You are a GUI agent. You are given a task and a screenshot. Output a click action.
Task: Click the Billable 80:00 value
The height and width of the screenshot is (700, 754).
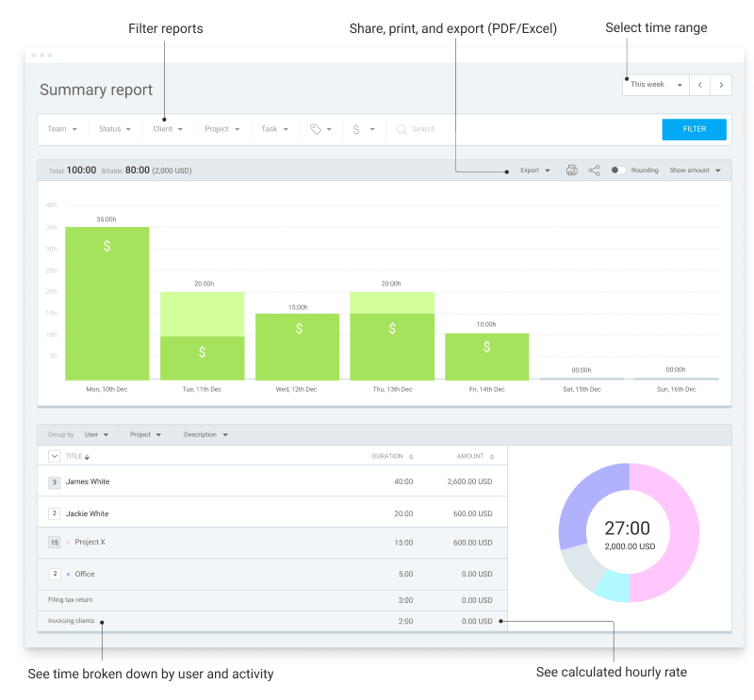[138, 171]
